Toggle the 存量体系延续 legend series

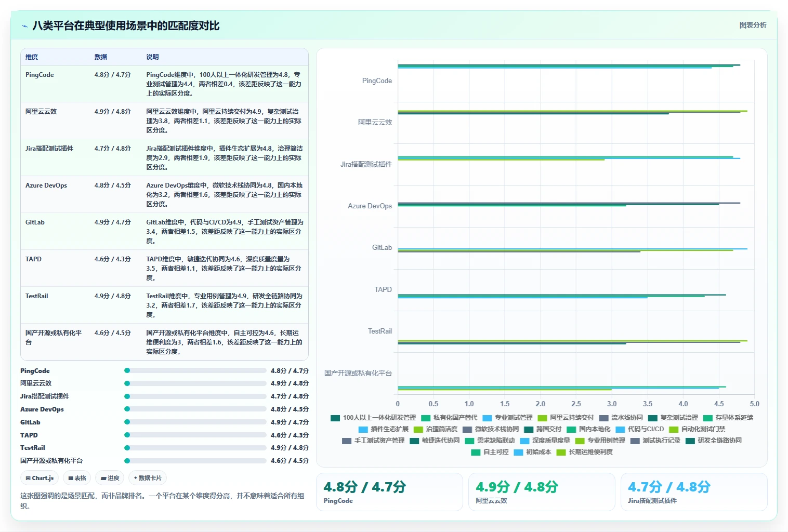pos(728,418)
